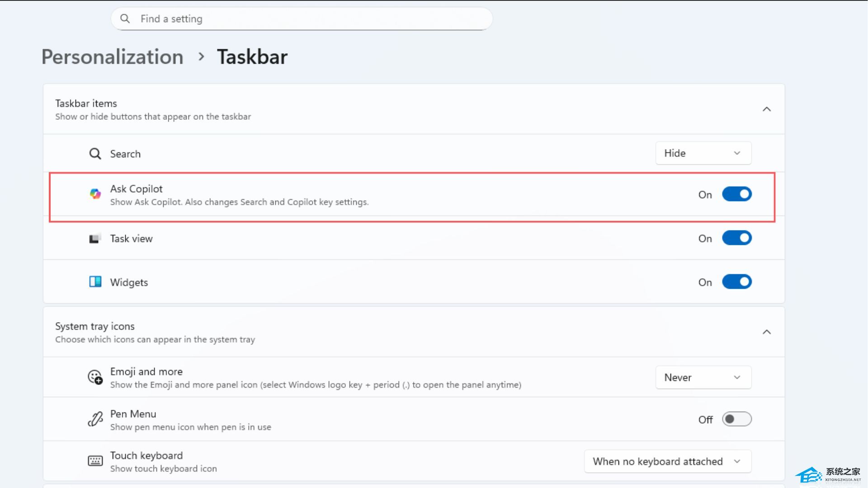
Task: Click the Search row magnifier icon
Action: [x=95, y=154]
